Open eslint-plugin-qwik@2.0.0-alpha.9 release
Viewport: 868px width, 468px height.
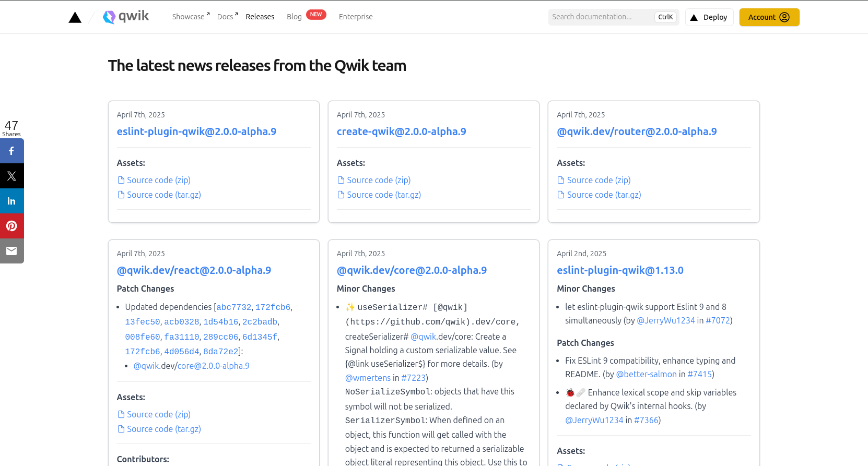[196, 131]
